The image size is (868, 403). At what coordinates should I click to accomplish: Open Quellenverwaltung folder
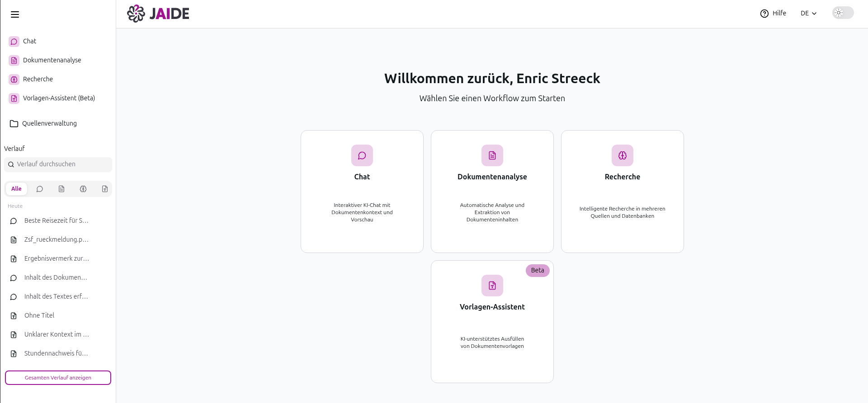[49, 123]
